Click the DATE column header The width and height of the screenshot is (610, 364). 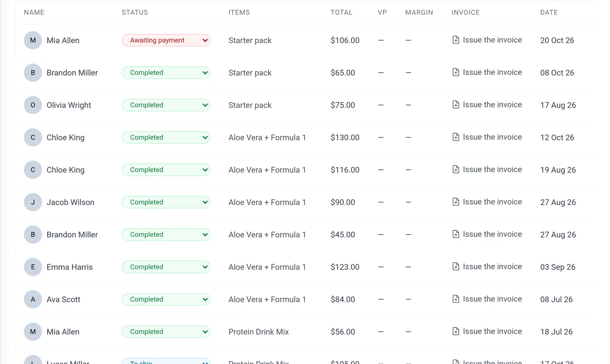pyautogui.click(x=549, y=13)
